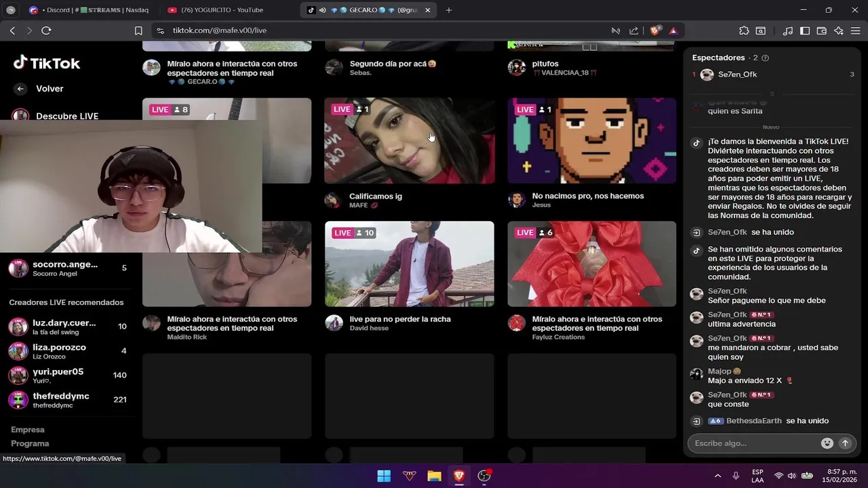Image resolution: width=868 pixels, height=488 pixels.
Task: Close the GECAR.O TikTok tab
Action: click(x=427, y=10)
